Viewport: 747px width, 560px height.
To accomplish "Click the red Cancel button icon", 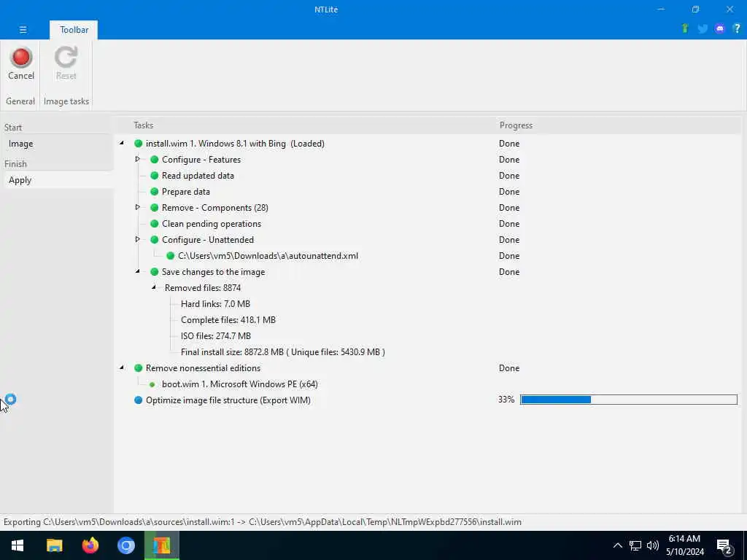I will tap(21, 58).
